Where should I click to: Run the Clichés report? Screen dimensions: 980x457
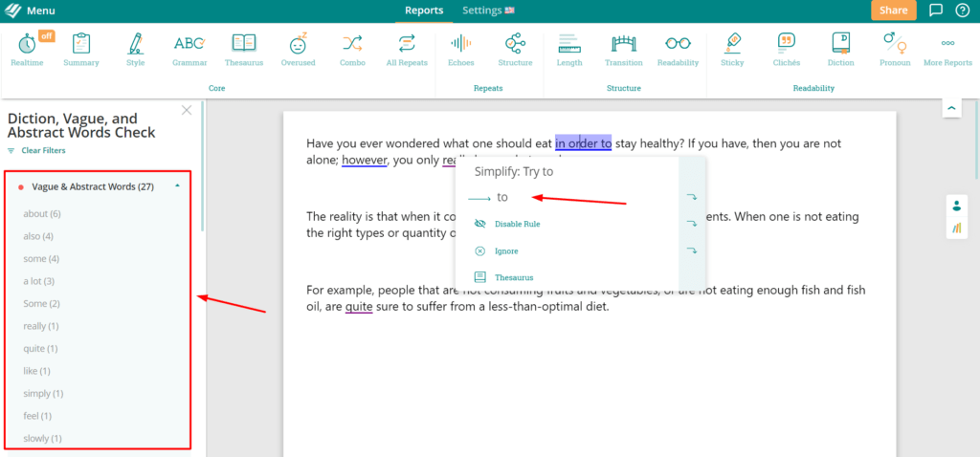(x=787, y=49)
